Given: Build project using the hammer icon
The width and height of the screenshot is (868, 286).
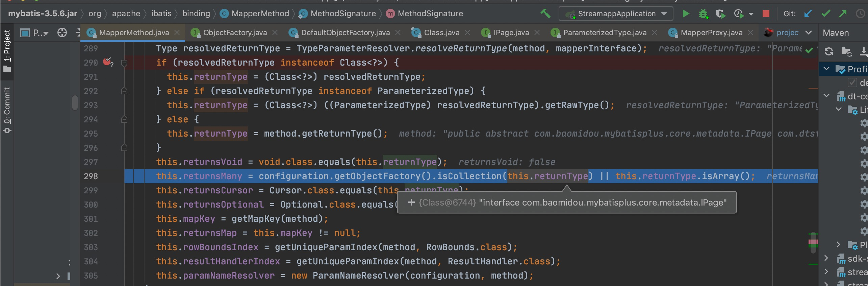Looking at the screenshot, I should click(545, 14).
